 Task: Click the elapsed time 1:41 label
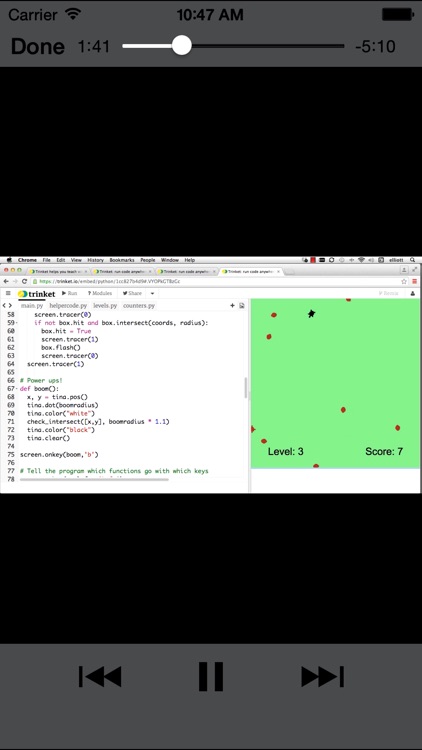(x=94, y=46)
